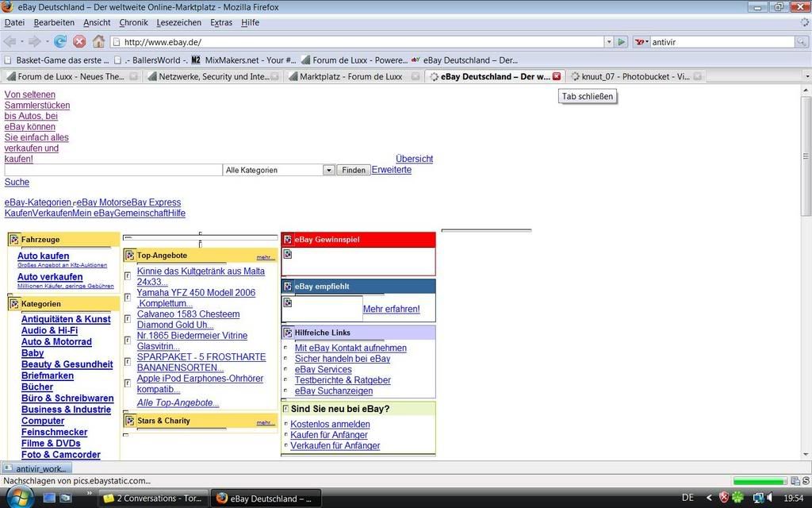Open the eBay Services link
Screen dimensions: 812x508
coord(324,370)
